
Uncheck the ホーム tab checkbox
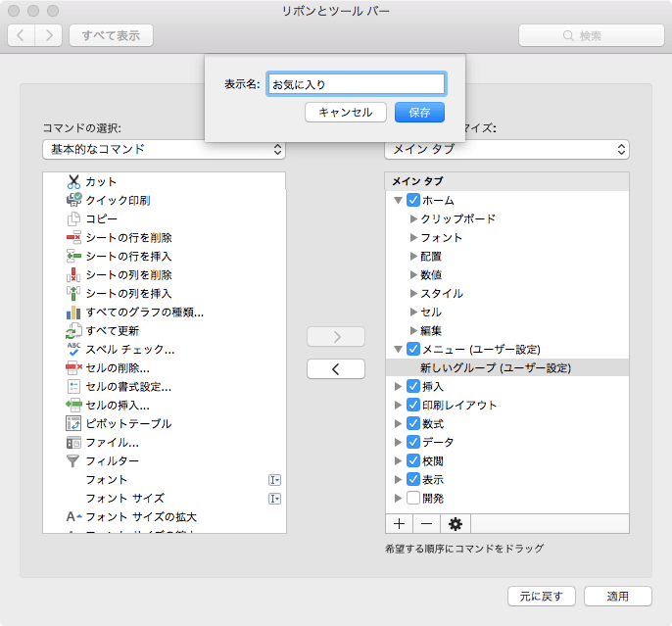(413, 200)
